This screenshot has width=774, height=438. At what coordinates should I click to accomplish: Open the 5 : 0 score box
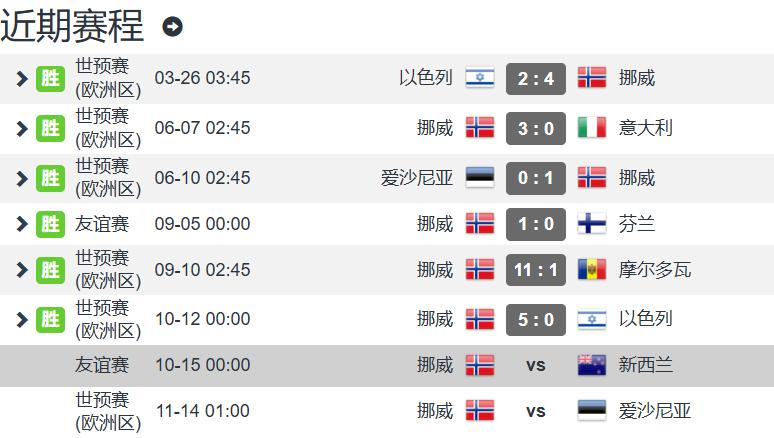536,320
